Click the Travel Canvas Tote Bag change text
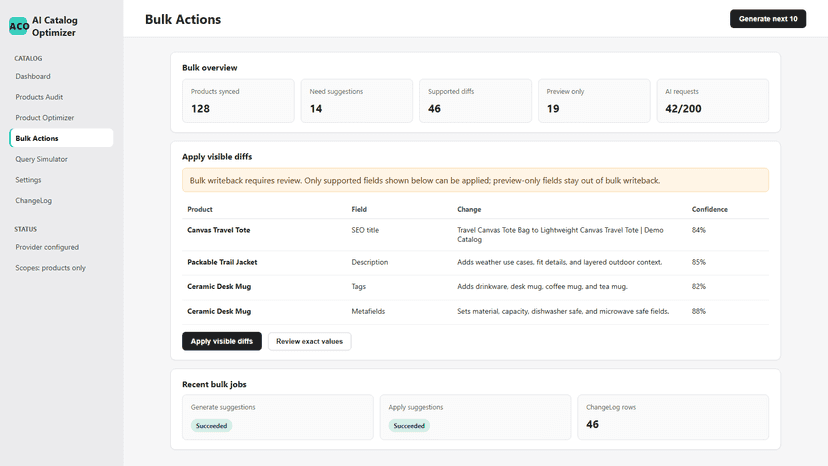828x466 pixels. [x=560, y=235]
